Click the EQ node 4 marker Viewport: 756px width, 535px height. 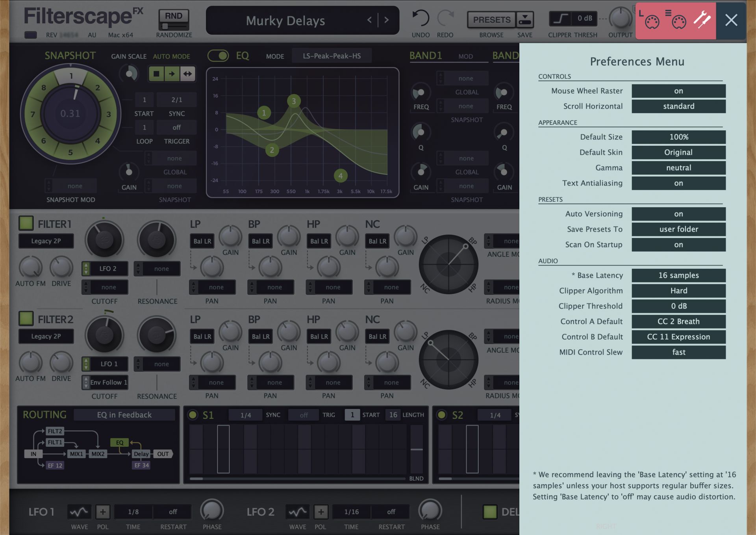click(x=341, y=176)
